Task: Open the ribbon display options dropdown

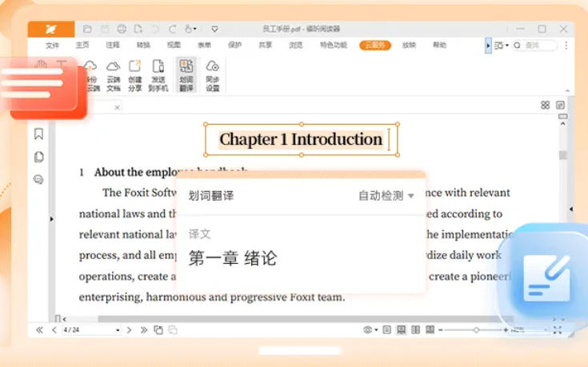Action: click(x=502, y=46)
